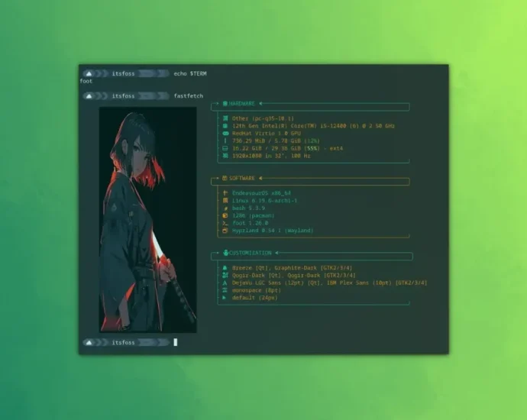Click the 'DejaVu LGC Sans (12pt)' font line
Viewport: 527px width, 420px height.
[330, 283]
